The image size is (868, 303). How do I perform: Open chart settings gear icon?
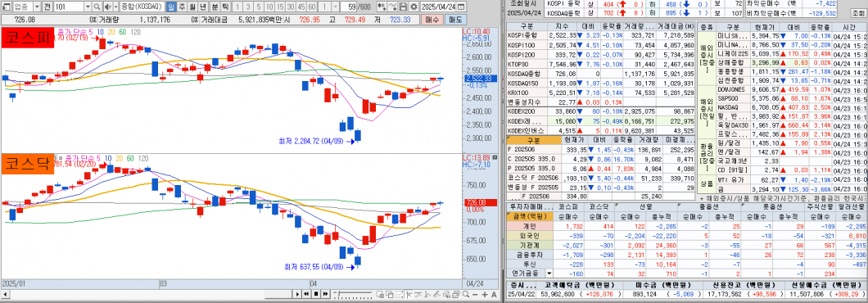click(x=414, y=7)
